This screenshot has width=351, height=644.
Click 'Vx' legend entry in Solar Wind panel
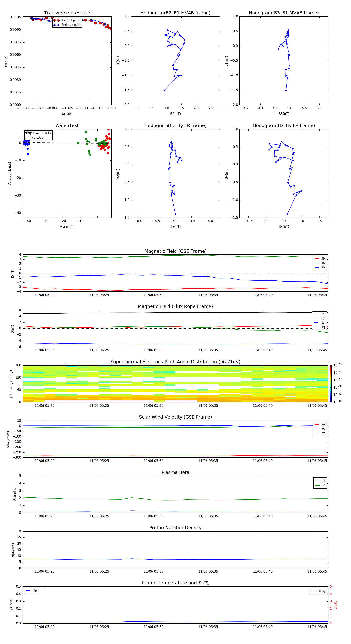(x=320, y=424)
